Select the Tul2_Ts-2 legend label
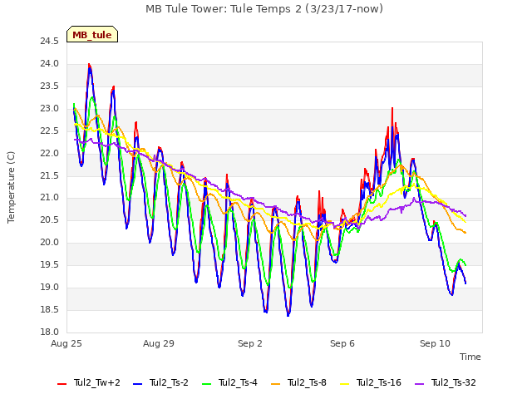This screenshot has width=532, height=399. click(x=169, y=382)
